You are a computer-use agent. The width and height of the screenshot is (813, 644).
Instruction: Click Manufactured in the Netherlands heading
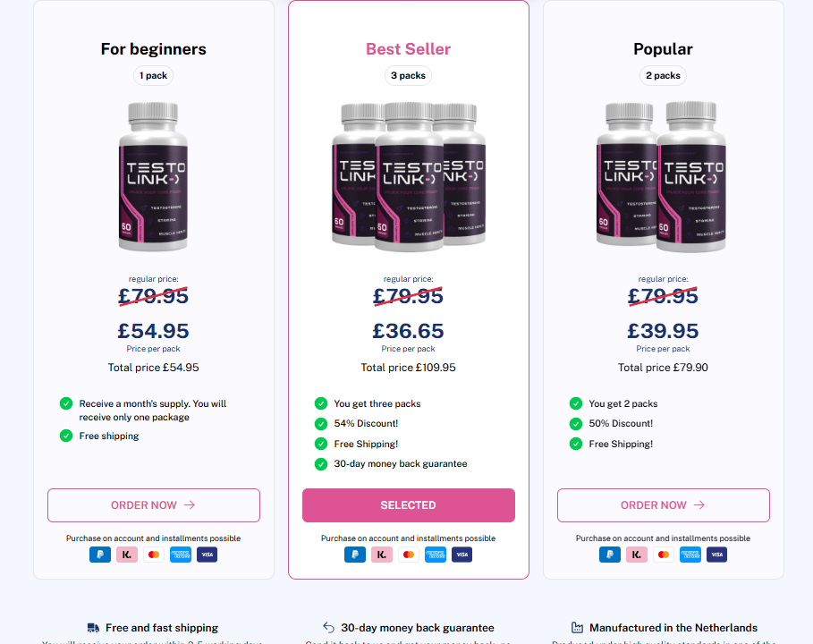point(673,628)
